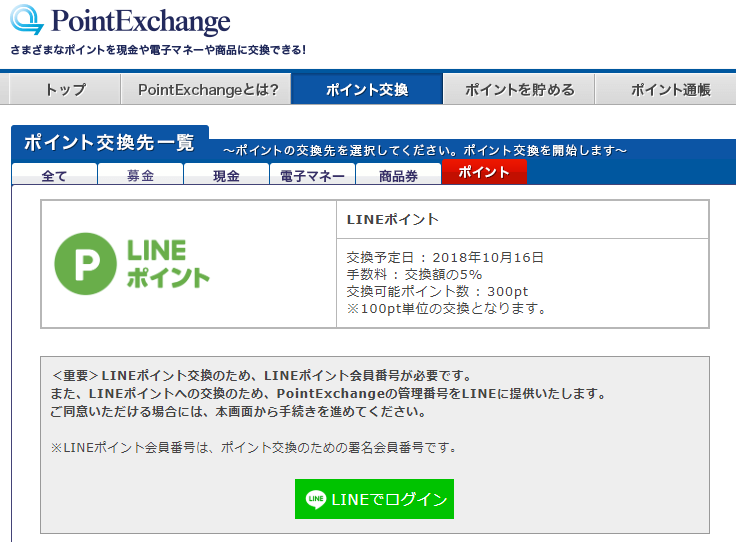Click the 交換可能ポイント数：300pt text

pyautogui.click(x=437, y=291)
